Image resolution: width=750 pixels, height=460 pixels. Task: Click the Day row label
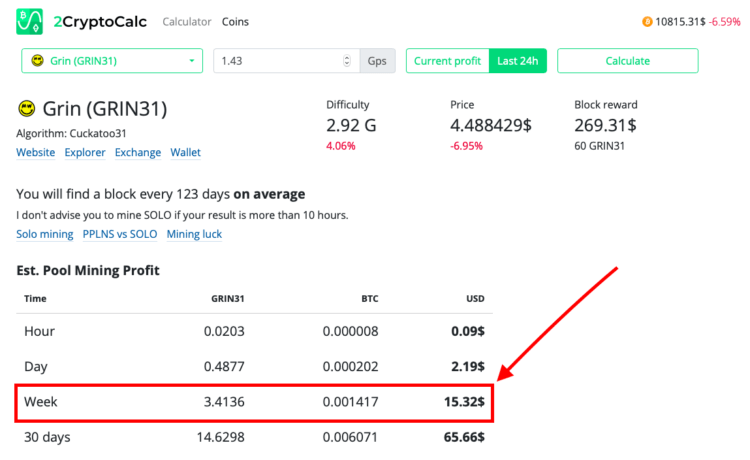(x=36, y=366)
